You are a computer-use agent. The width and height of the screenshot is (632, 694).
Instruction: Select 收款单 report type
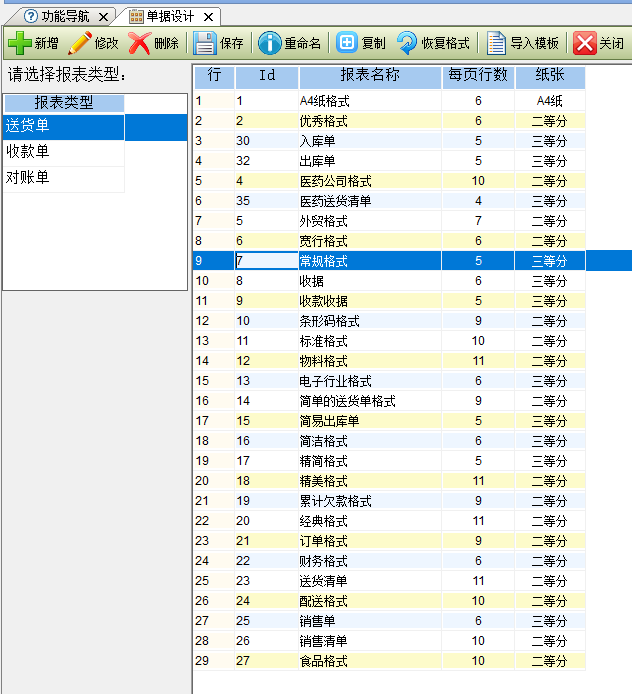click(x=64, y=153)
